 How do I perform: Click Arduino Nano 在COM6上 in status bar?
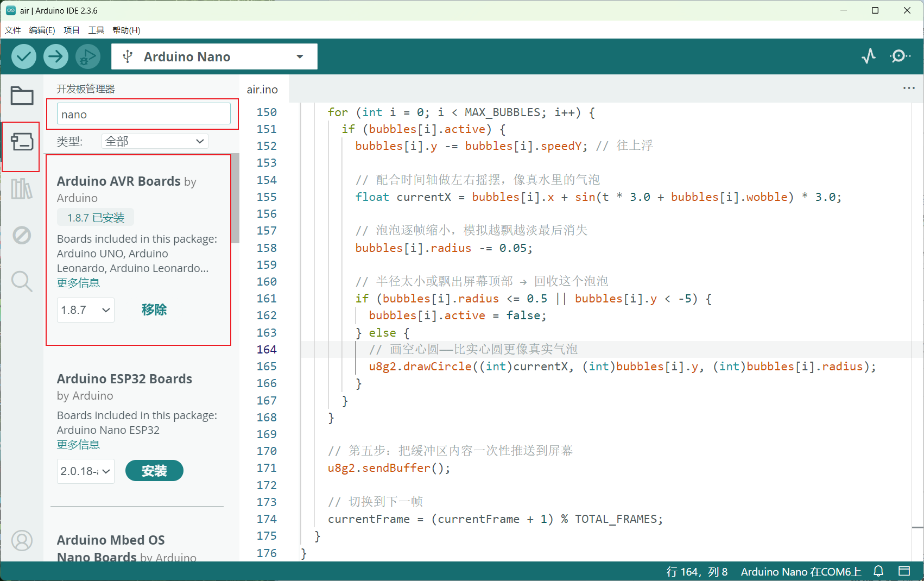[801, 572]
